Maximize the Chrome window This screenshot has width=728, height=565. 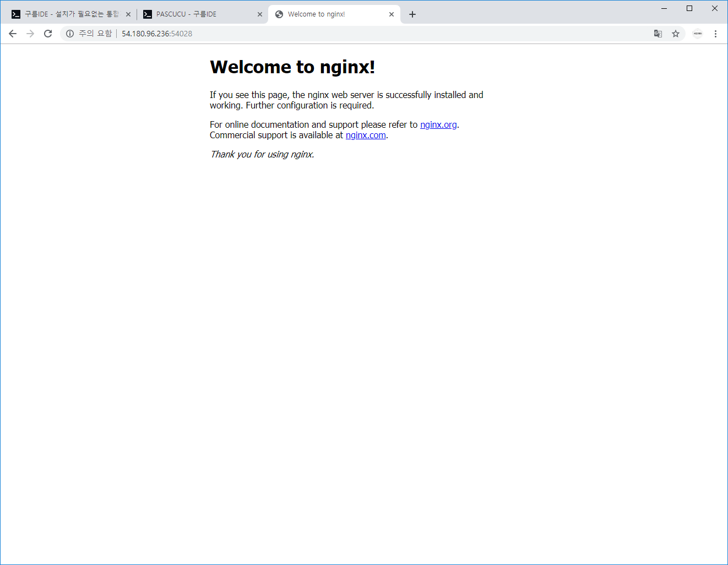pyautogui.click(x=689, y=8)
